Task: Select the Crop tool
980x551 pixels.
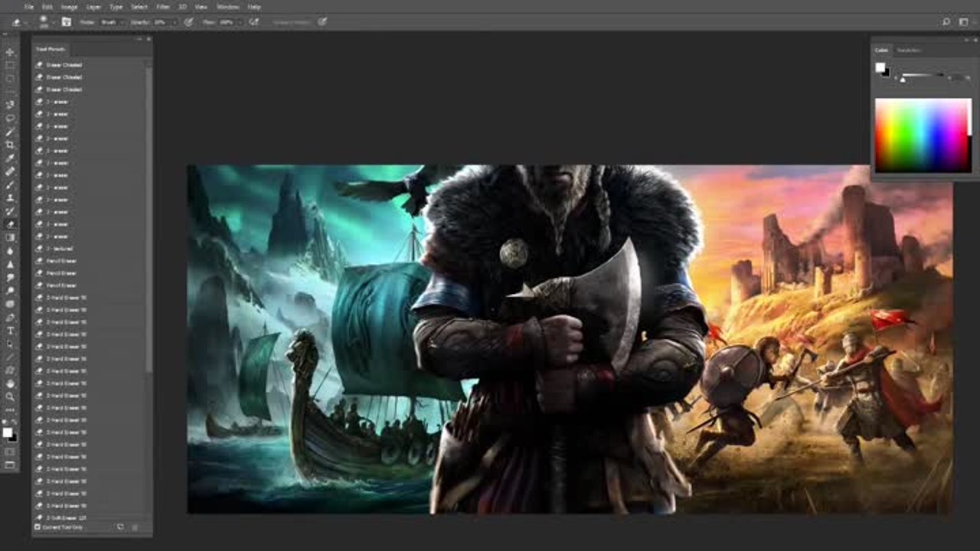Action: point(10,145)
